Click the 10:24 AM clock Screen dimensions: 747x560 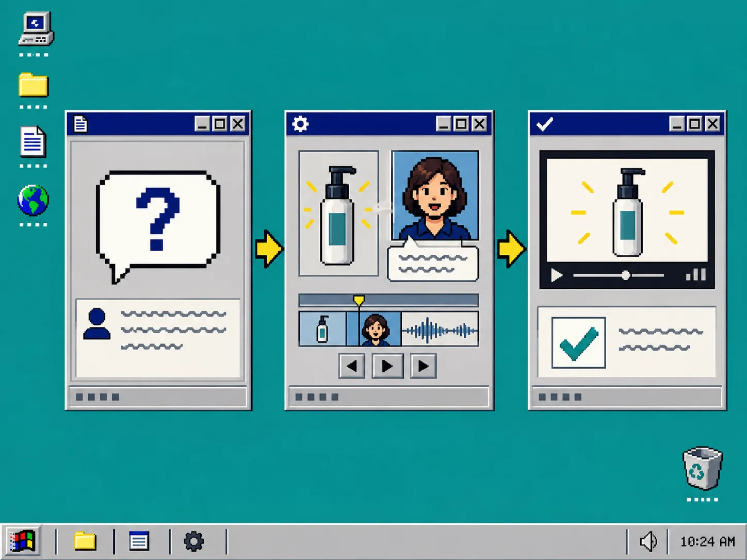pyautogui.click(x=707, y=542)
